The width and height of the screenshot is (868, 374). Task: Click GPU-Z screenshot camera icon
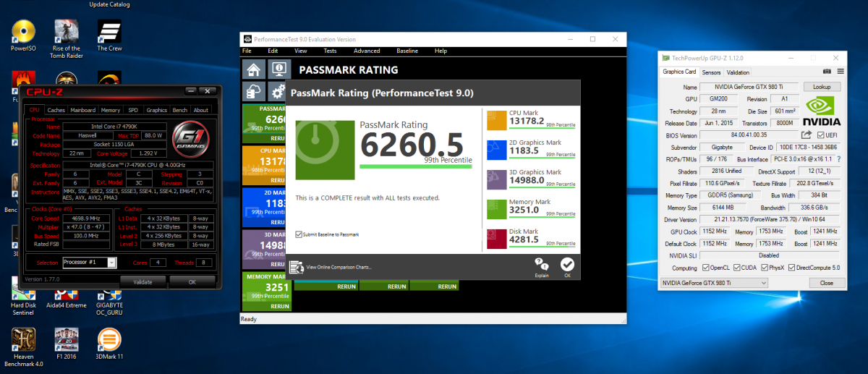click(827, 72)
